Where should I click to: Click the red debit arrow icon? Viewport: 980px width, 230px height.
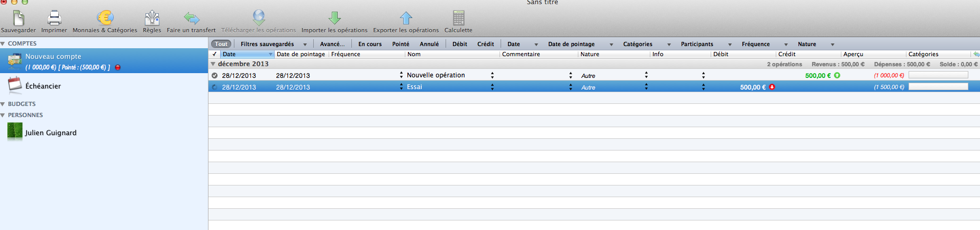(772, 87)
